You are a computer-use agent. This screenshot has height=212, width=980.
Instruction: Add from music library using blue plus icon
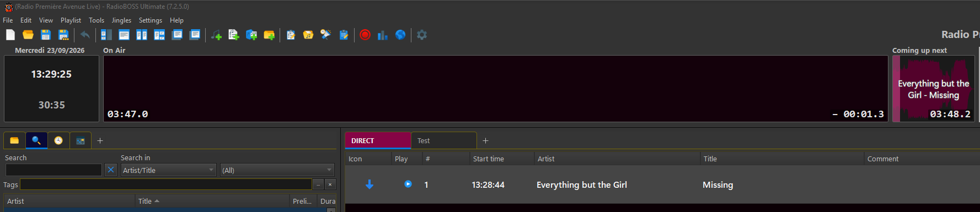pyautogui.click(x=251, y=35)
